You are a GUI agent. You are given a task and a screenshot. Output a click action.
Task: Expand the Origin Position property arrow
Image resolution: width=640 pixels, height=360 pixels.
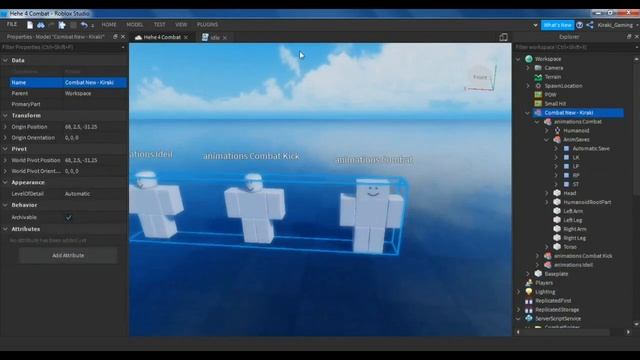5,127
